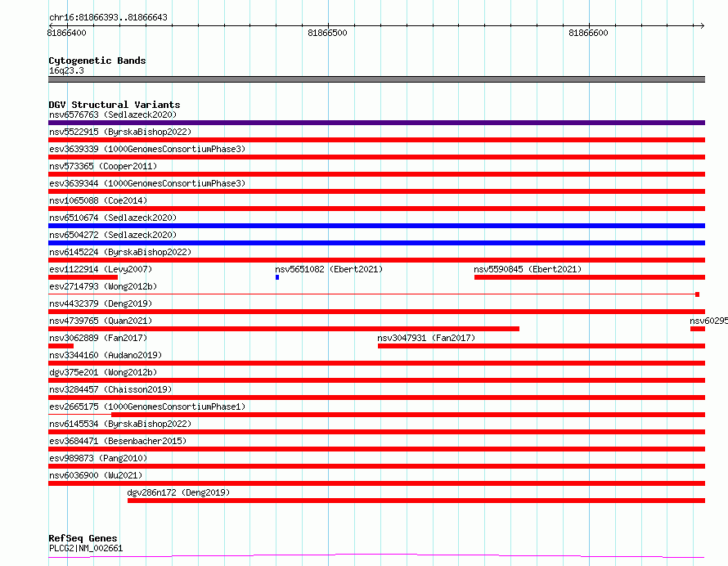Image resolution: width=728 pixels, height=566 pixels.
Task: Open the nsv1065088 (Coe2014) entry
Action: pos(98,200)
